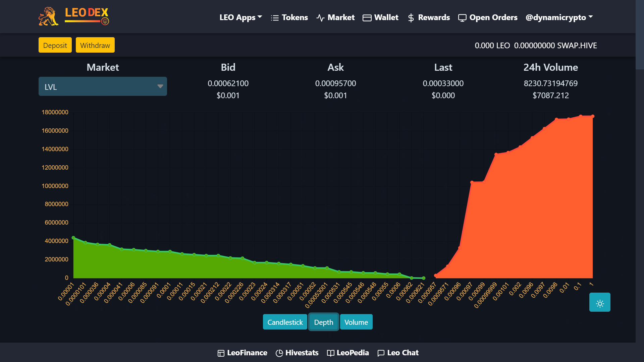The width and height of the screenshot is (644, 362).
Task: Click the $7087.212 volume value
Action: (x=551, y=95)
